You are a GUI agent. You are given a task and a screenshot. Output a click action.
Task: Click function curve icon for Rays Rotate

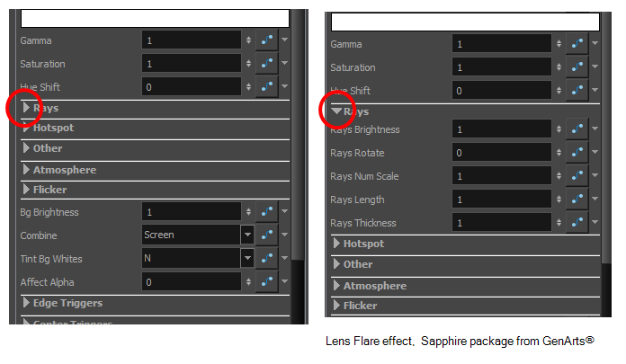click(577, 152)
